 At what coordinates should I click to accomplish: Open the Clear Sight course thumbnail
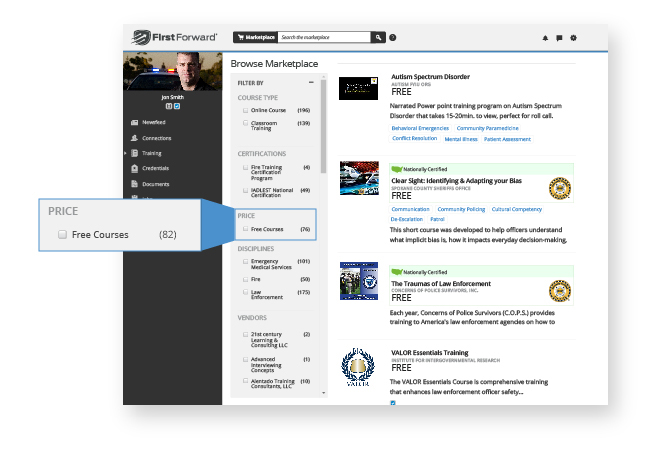tap(359, 178)
